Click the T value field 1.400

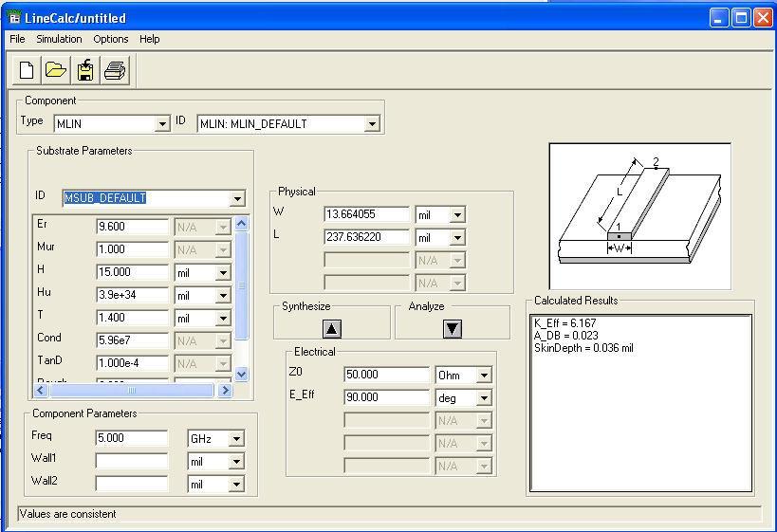132,318
